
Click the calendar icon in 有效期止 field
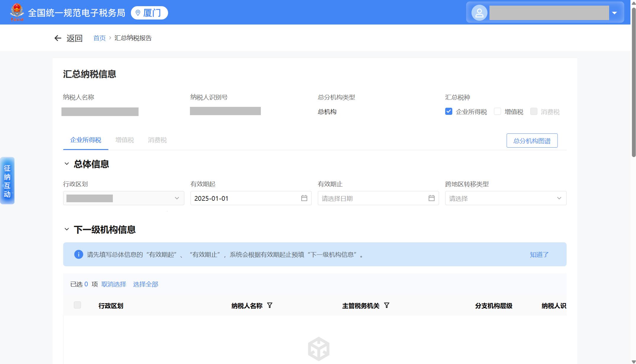click(x=431, y=198)
